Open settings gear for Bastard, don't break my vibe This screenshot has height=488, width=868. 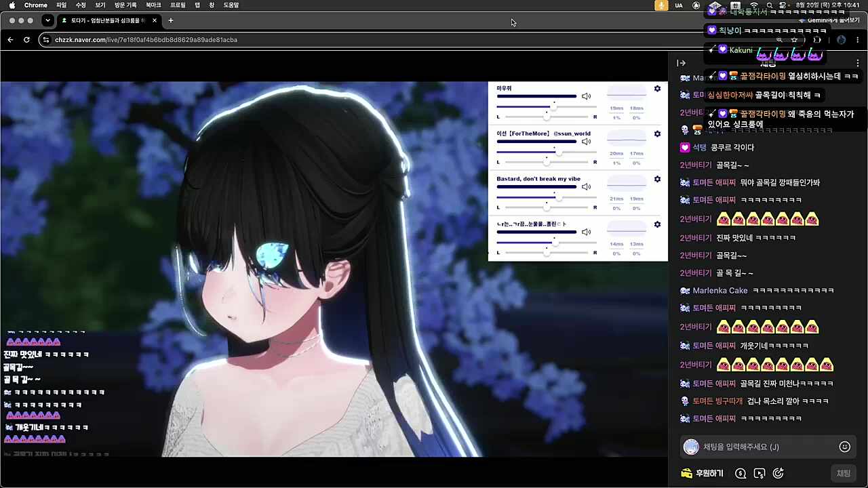(657, 179)
